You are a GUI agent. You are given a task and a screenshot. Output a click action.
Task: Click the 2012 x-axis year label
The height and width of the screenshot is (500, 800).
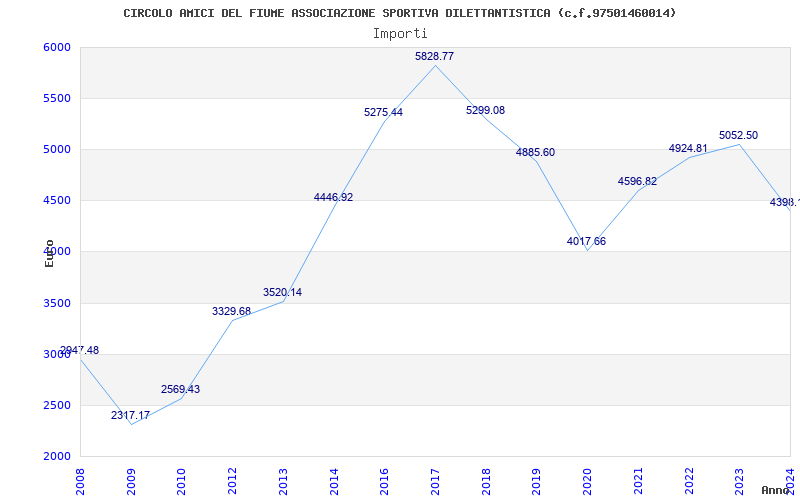[x=233, y=482]
